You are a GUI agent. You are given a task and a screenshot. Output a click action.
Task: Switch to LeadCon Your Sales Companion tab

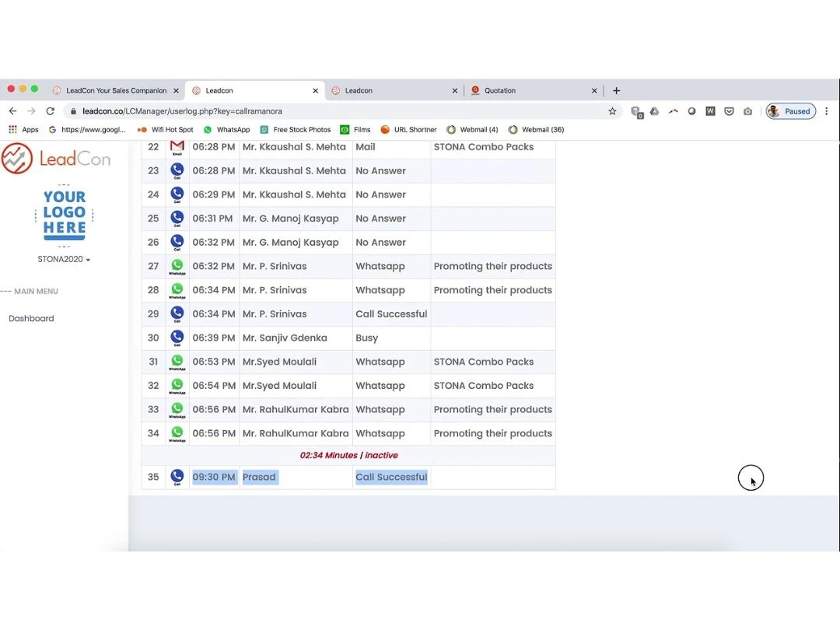116,91
